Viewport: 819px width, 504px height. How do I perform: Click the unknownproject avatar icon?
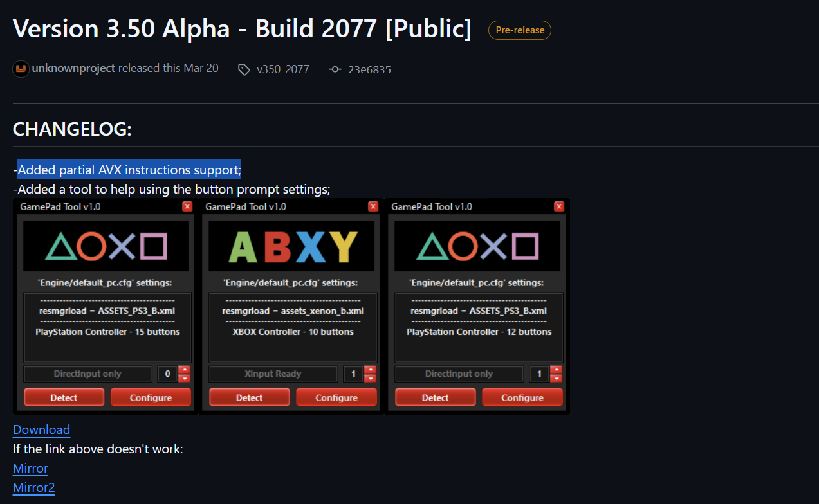tap(21, 69)
